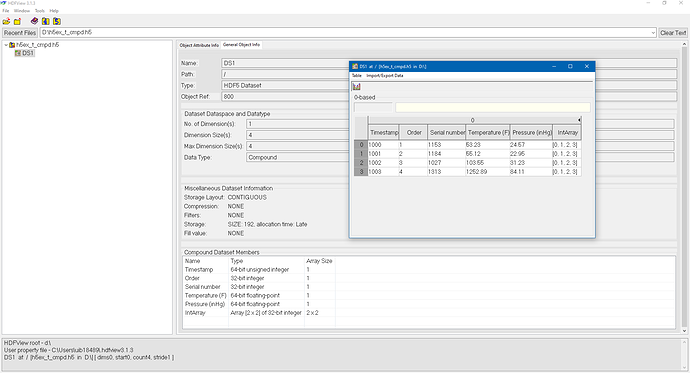Switch to the General Object Info tab
The width and height of the screenshot is (690, 373).
(x=241, y=45)
